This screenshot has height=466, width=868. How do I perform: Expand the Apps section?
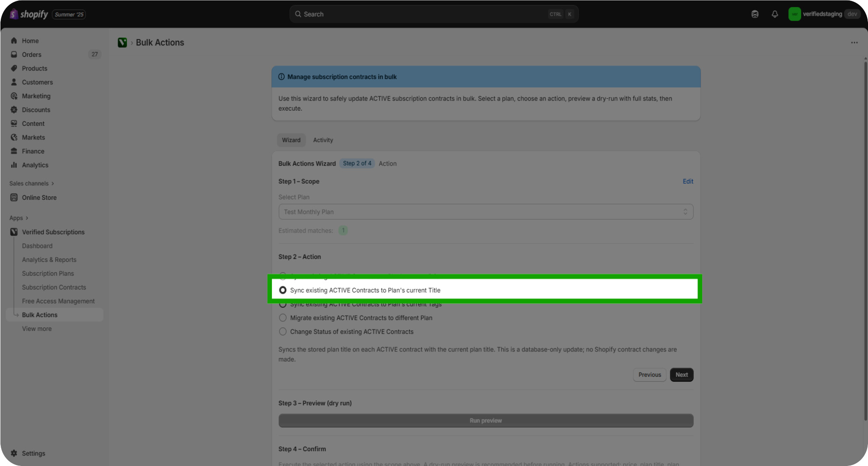pos(19,218)
